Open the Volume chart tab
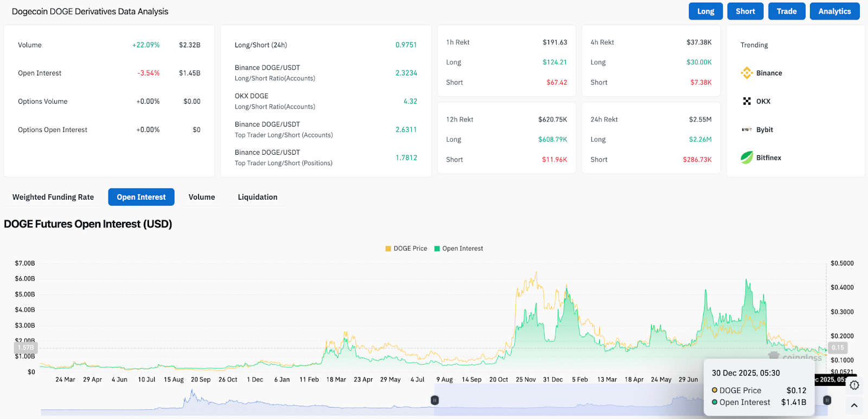868x419 pixels. tap(202, 197)
